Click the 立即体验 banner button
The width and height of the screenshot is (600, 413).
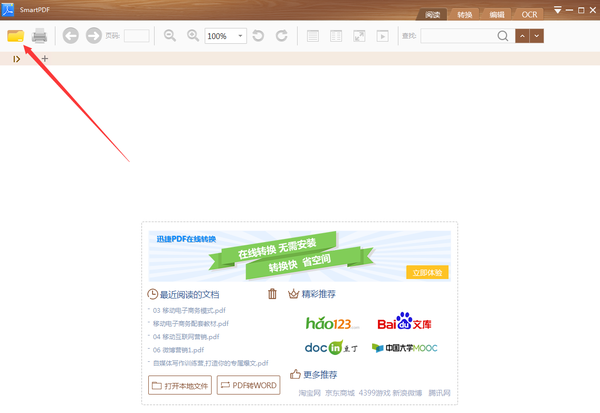428,272
